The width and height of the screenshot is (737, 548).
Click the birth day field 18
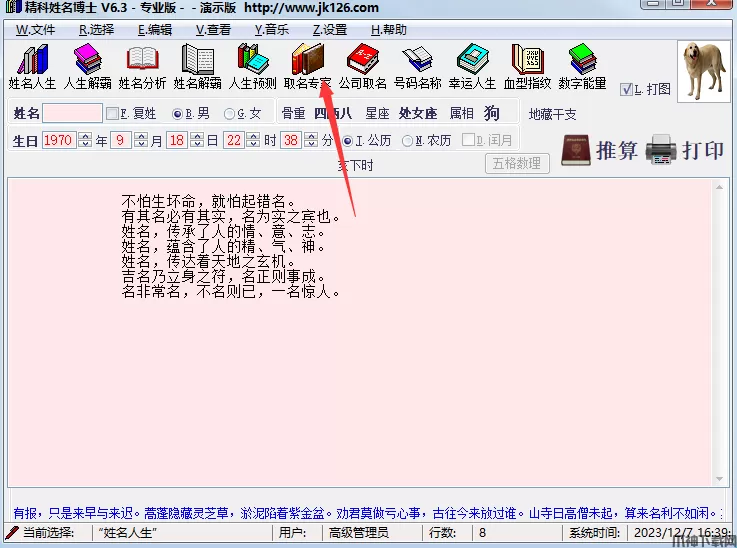[177, 140]
